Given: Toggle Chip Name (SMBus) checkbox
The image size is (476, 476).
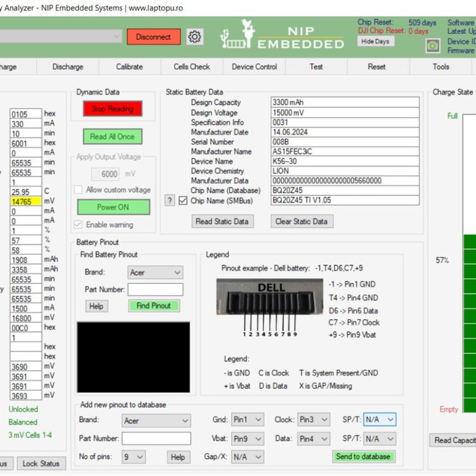Looking at the screenshot, I should [183, 200].
